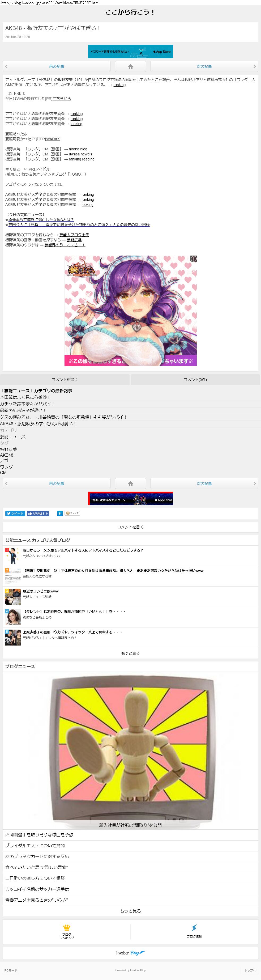
Task: Open the hiroba blog link
Action: tap(78, 149)
